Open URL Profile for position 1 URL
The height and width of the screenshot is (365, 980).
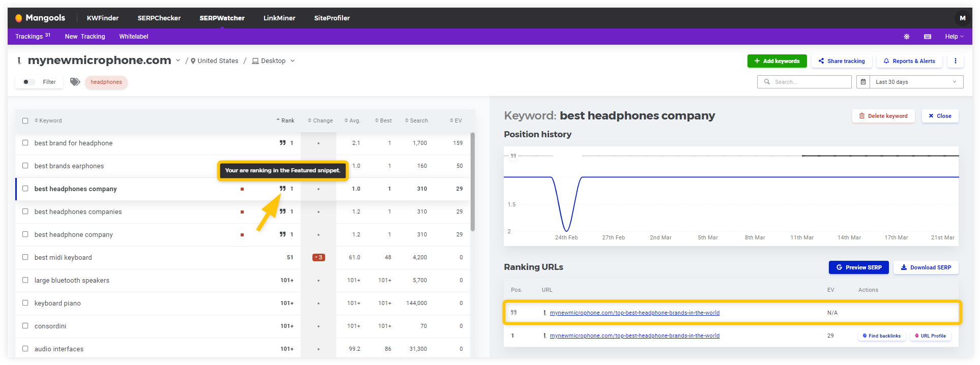931,336
